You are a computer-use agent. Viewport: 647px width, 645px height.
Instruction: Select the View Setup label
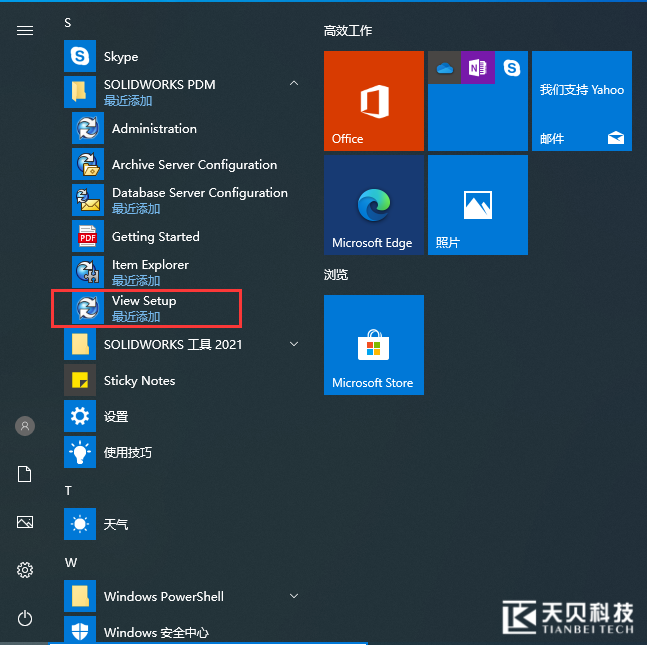144,301
